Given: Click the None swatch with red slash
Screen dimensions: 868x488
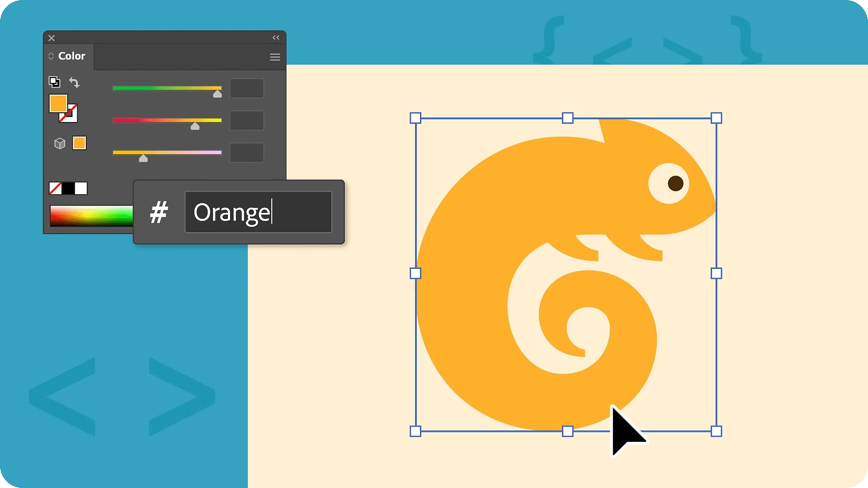Looking at the screenshot, I should tap(55, 188).
